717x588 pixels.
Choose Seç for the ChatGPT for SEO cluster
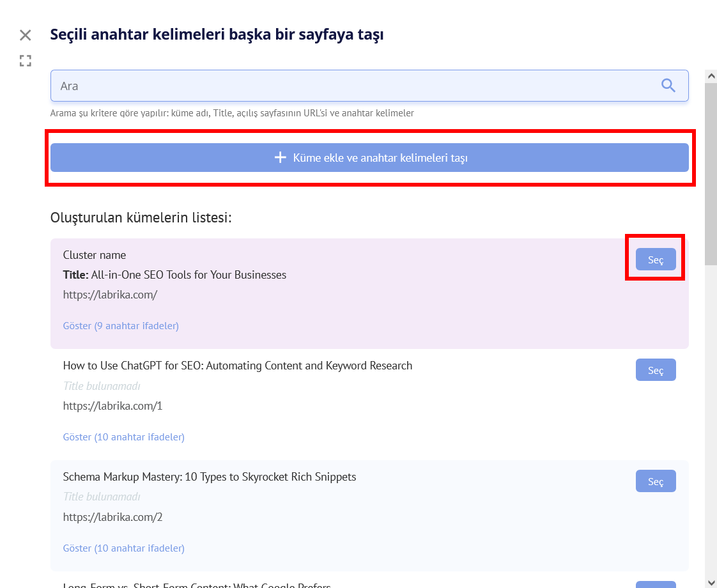coord(656,370)
